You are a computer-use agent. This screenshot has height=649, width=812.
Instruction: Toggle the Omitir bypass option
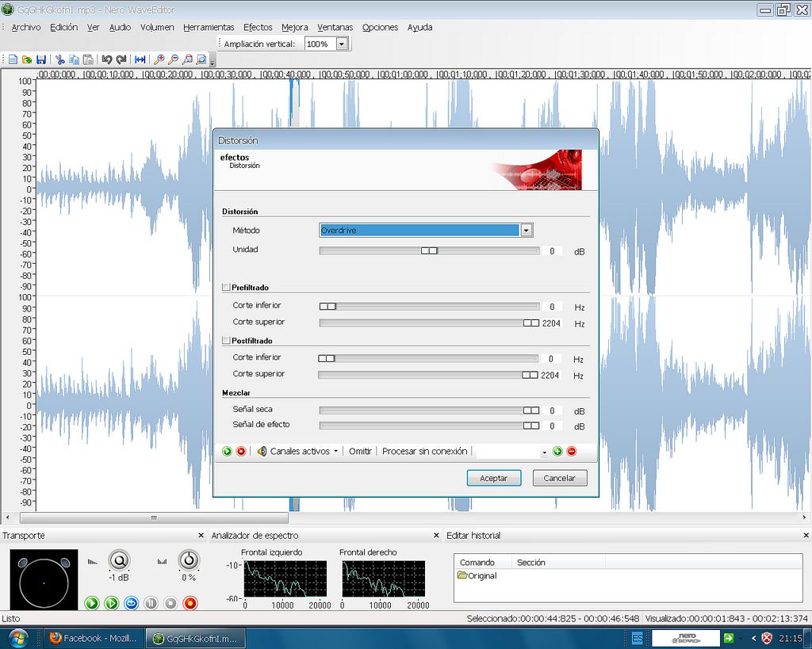pyautogui.click(x=361, y=452)
